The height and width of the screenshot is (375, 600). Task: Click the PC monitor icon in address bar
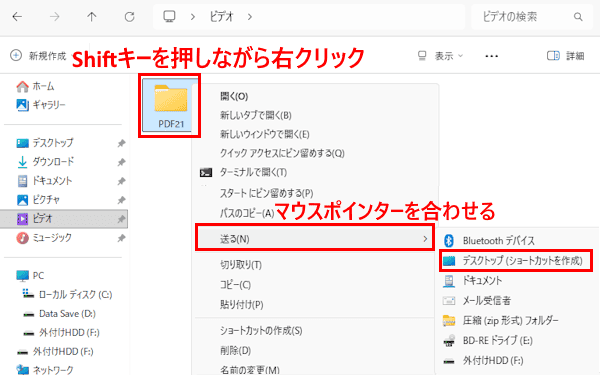tap(169, 16)
